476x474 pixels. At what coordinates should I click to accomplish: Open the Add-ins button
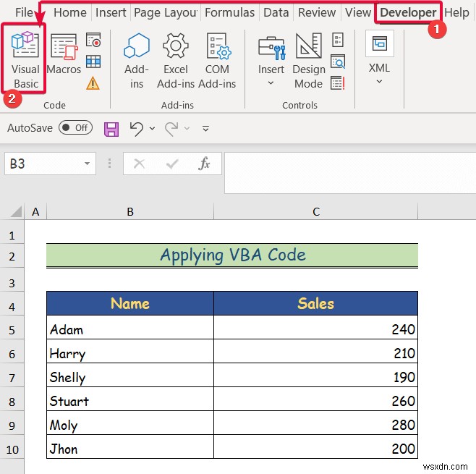tap(137, 61)
